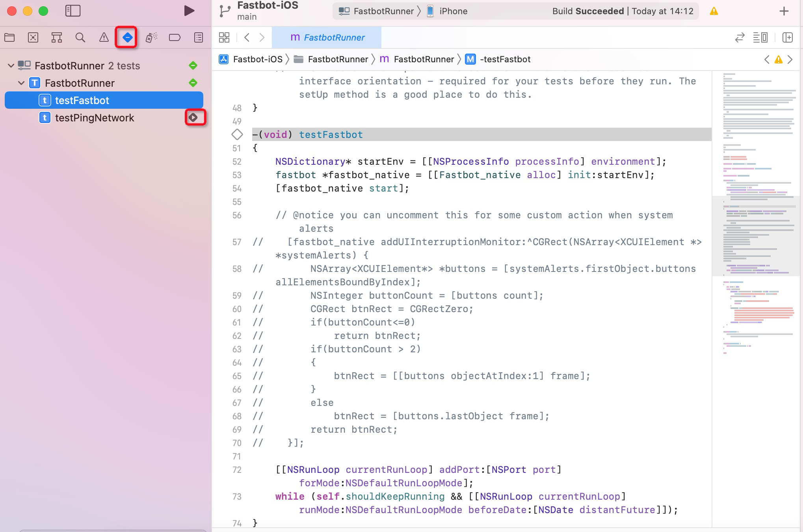Toggle the left navigator sidebar

tap(73, 11)
